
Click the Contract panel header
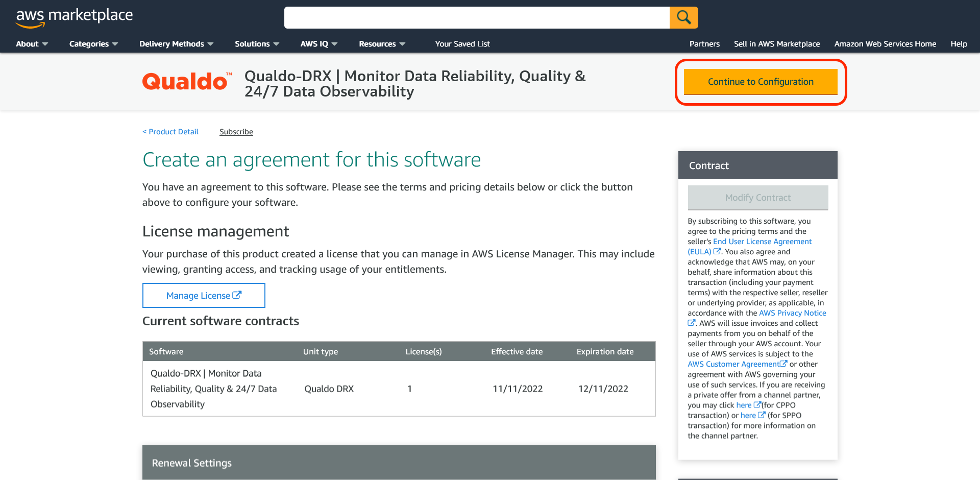(x=757, y=165)
